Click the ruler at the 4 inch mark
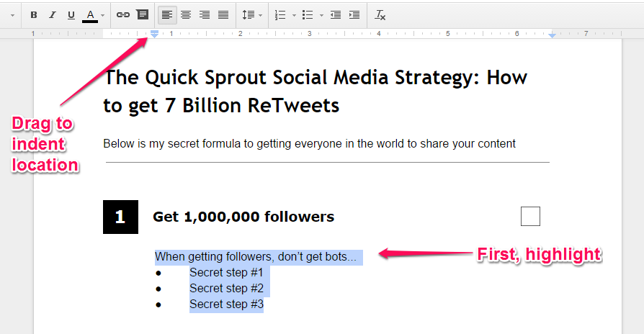This screenshot has width=644, height=334. (379, 34)
